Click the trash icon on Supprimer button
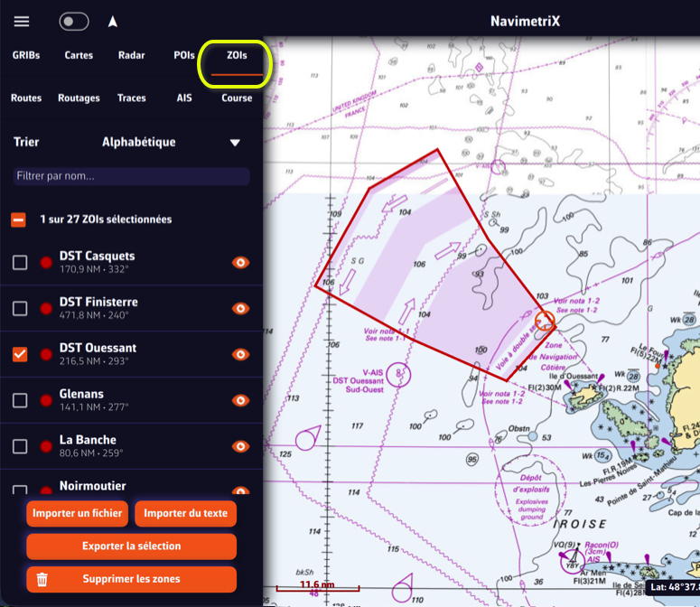 coord(42,579)
